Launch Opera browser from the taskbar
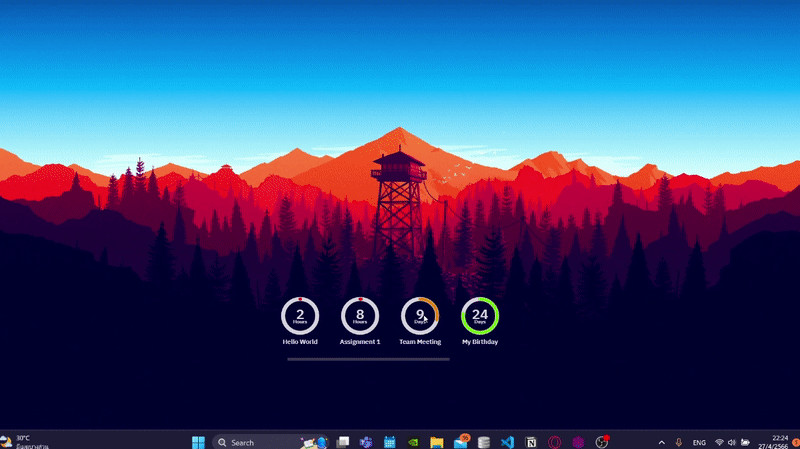The width and height of the screenshot is (800, 449). pos(554,442)
